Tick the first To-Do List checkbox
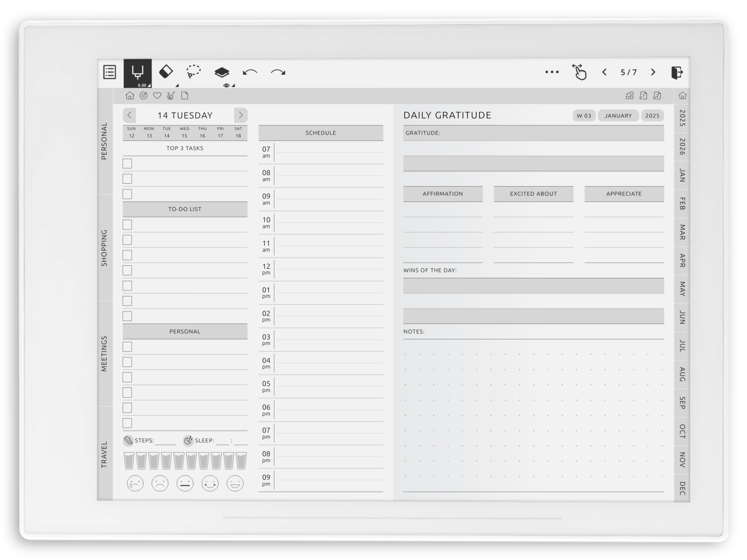Image resolution: width=747 pixels, height=560 pixels. (127, 224)
